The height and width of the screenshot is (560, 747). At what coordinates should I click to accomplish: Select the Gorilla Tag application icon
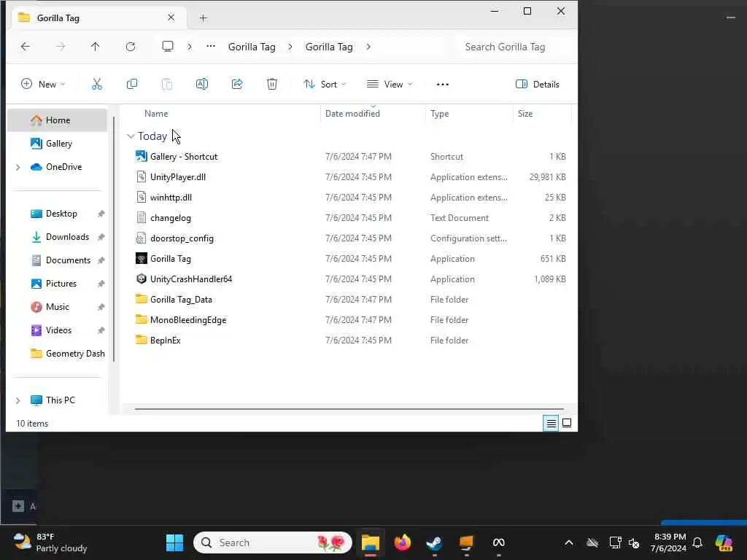tap(141, 259)
